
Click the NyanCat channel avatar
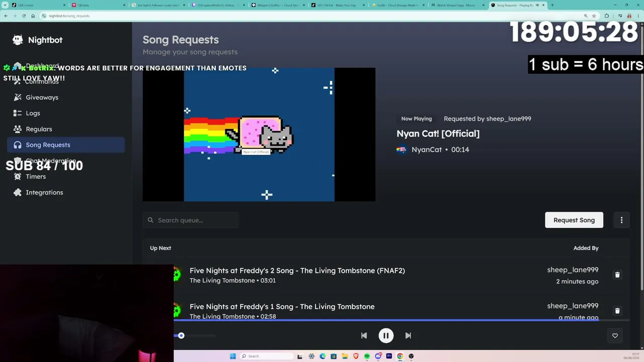click(401, 150)
